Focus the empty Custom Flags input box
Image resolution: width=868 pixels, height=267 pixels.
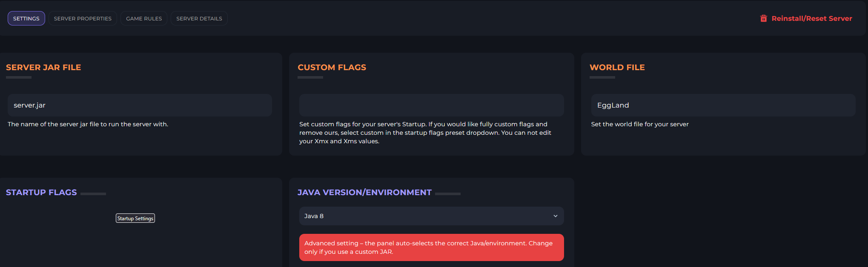click(x=431, y=105)
